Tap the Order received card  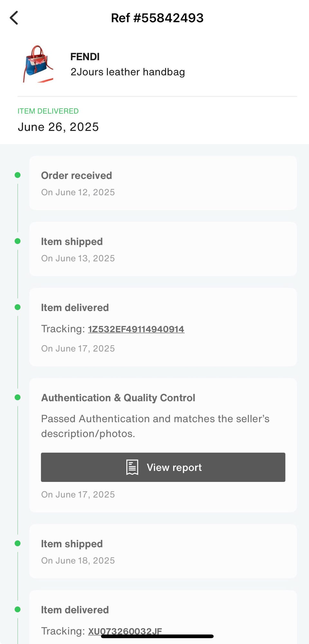tap(163, 183)
